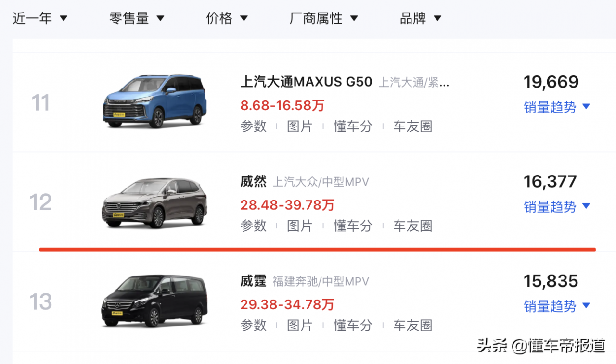Image resolution: width=616 pixels, height=364 pixels.
Task: Open the 威霆 model title link
Action: tap(253, 281)
